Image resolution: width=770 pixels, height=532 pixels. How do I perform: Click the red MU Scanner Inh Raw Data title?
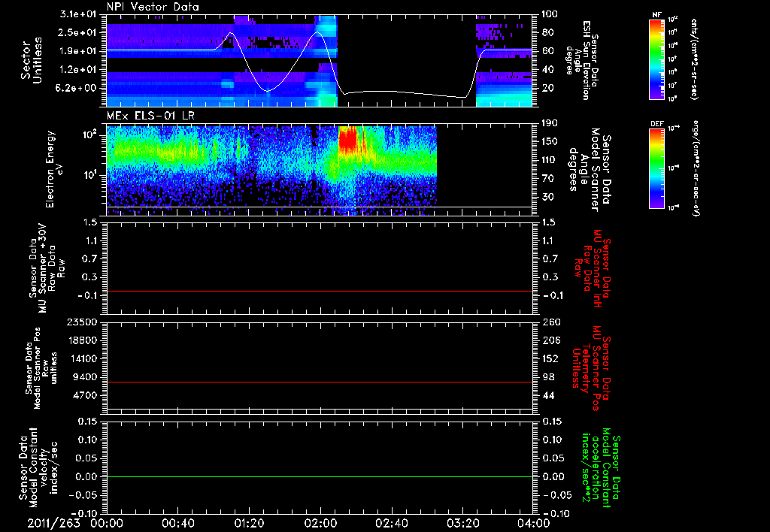coord(593,268)
